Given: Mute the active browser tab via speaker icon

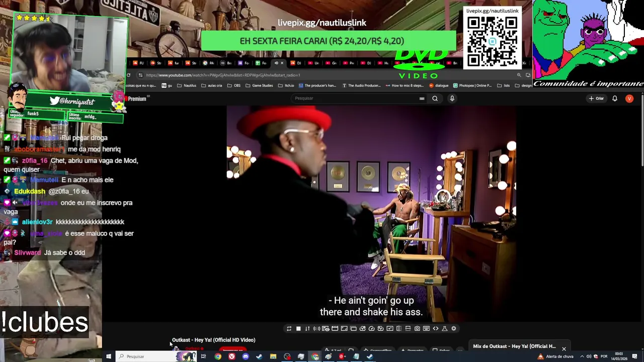Looking at the screenshot, I should click(x=276, y=63).
